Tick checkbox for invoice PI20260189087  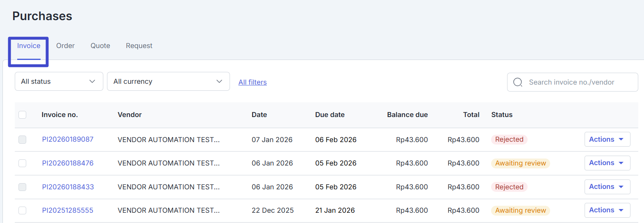(x=23, y=140)
